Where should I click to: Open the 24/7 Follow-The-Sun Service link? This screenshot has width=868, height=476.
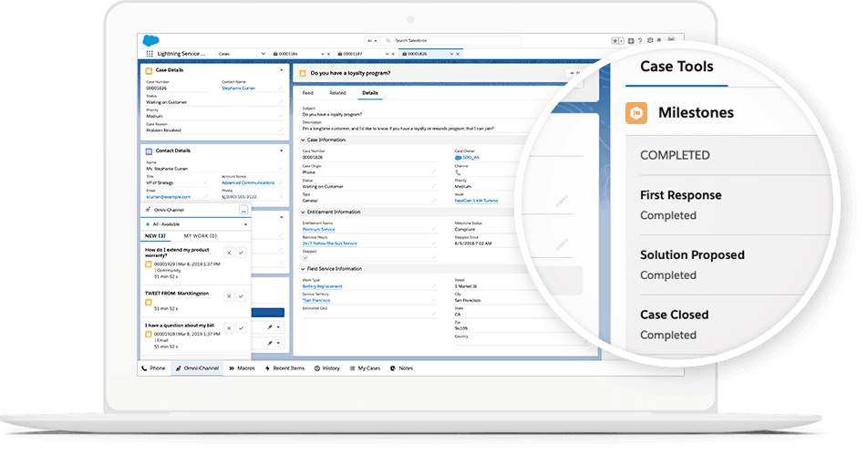[x=329, y=243]
